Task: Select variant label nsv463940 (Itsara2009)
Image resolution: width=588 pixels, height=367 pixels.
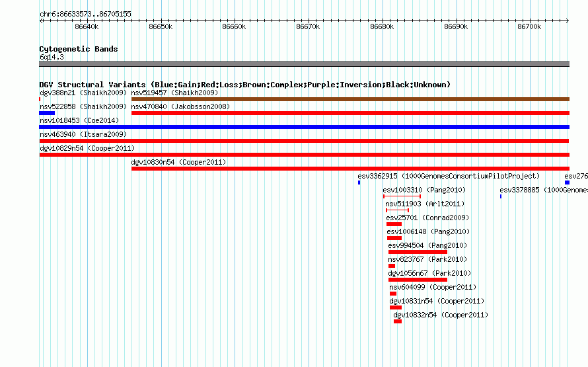Action: [x=83, y=134]
